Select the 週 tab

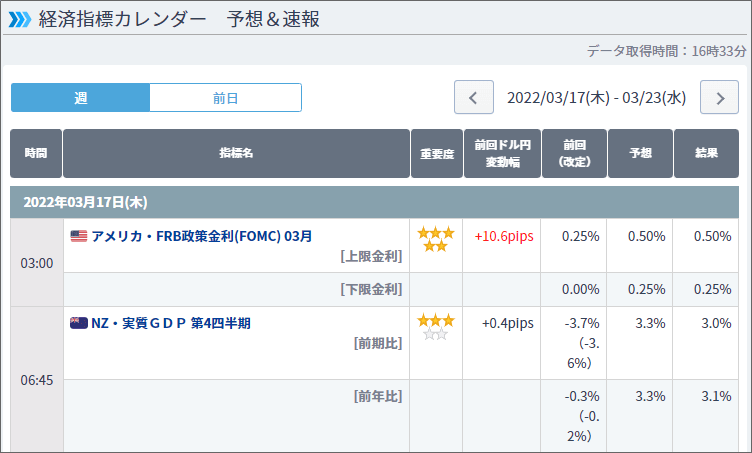click(x=80, y=98)
